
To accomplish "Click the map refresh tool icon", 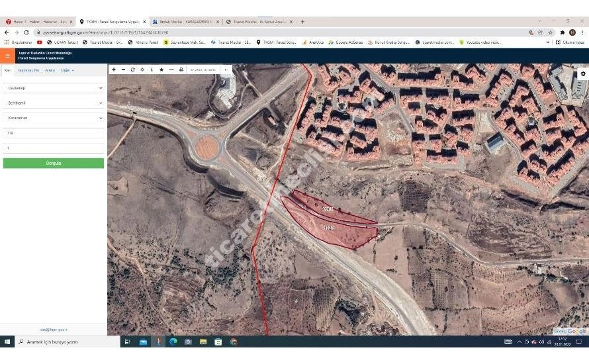I will pyautogui.click(x=132, y=69).
